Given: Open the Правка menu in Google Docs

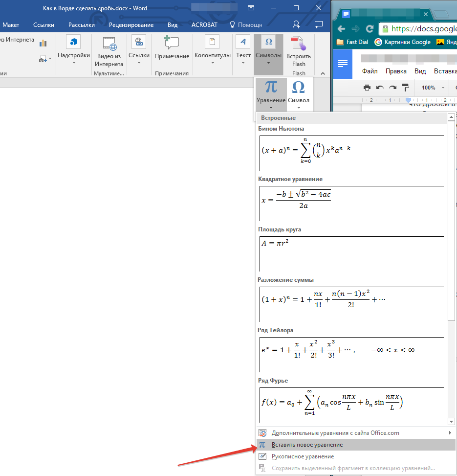Looking at the screenshot, I should click(x=396, y=71).
